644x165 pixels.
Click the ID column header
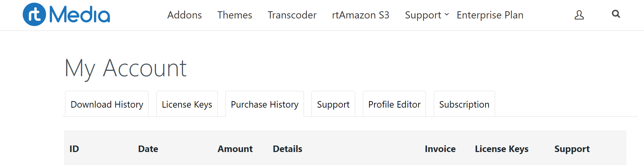pos(74,149)
